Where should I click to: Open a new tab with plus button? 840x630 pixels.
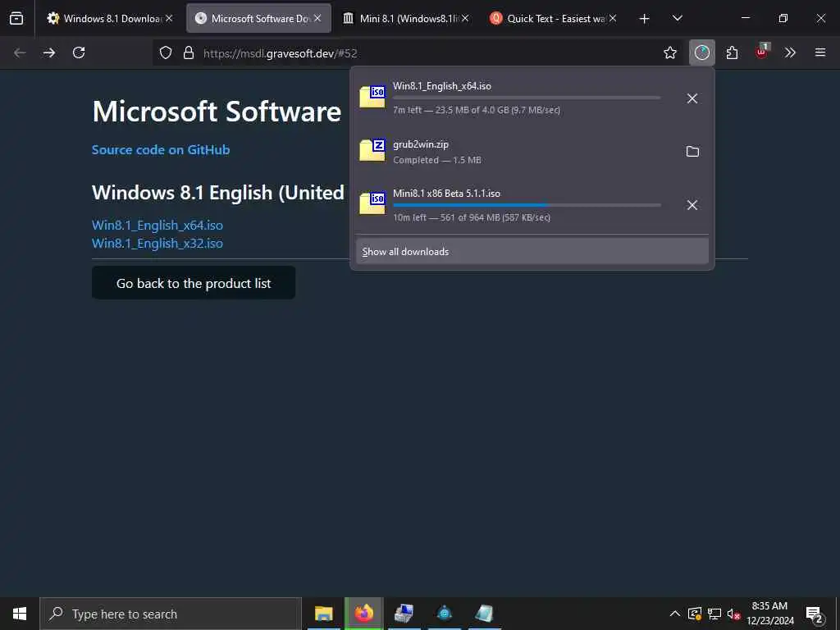(x=645, y=19)
